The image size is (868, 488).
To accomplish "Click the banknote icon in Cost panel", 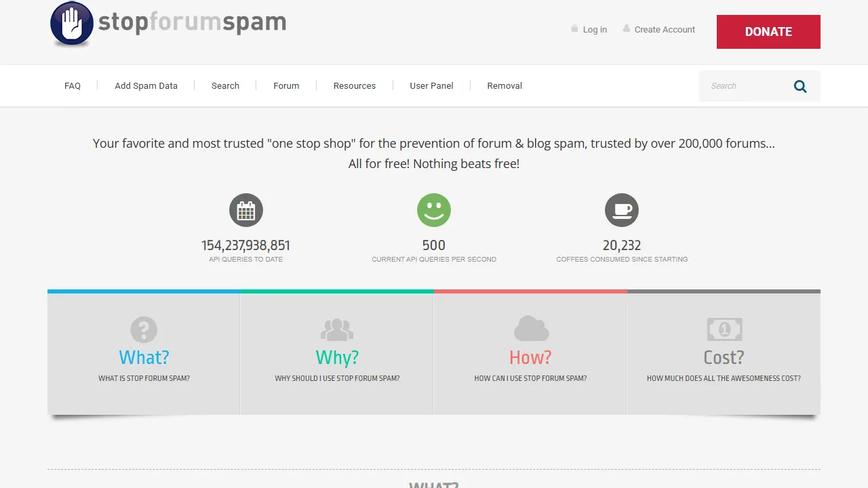I will tap(724, 329).
